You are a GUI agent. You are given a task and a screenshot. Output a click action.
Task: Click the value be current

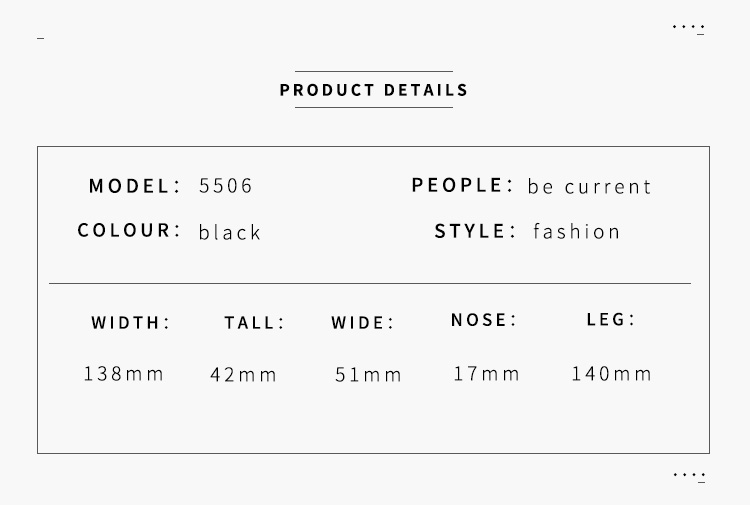click(x=589, y=186)
